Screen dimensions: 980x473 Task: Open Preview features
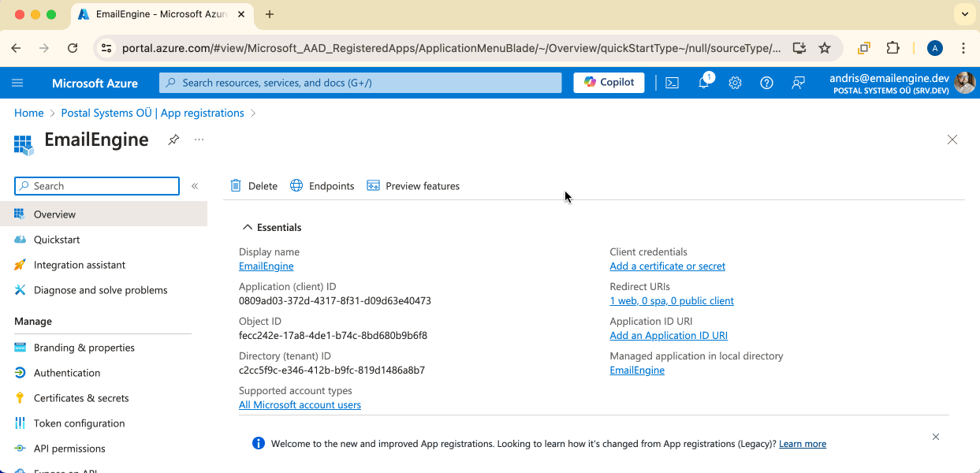(x=413, y=185)
